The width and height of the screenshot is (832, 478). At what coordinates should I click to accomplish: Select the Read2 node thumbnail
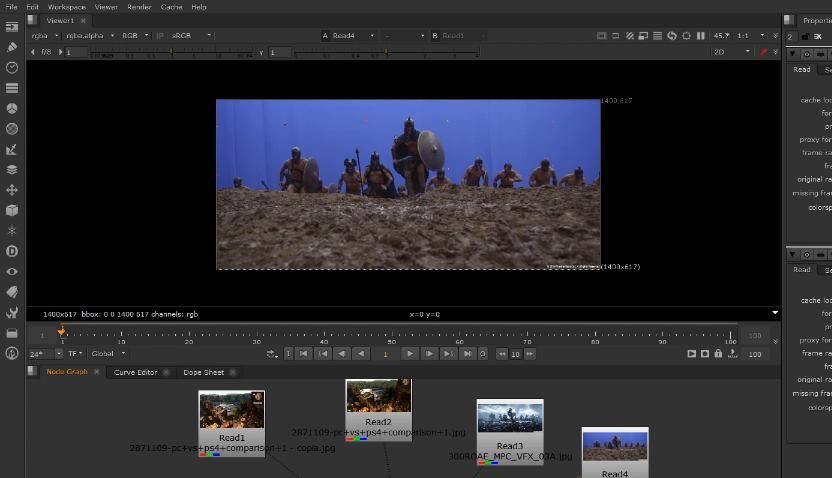(x=378, y=395)
